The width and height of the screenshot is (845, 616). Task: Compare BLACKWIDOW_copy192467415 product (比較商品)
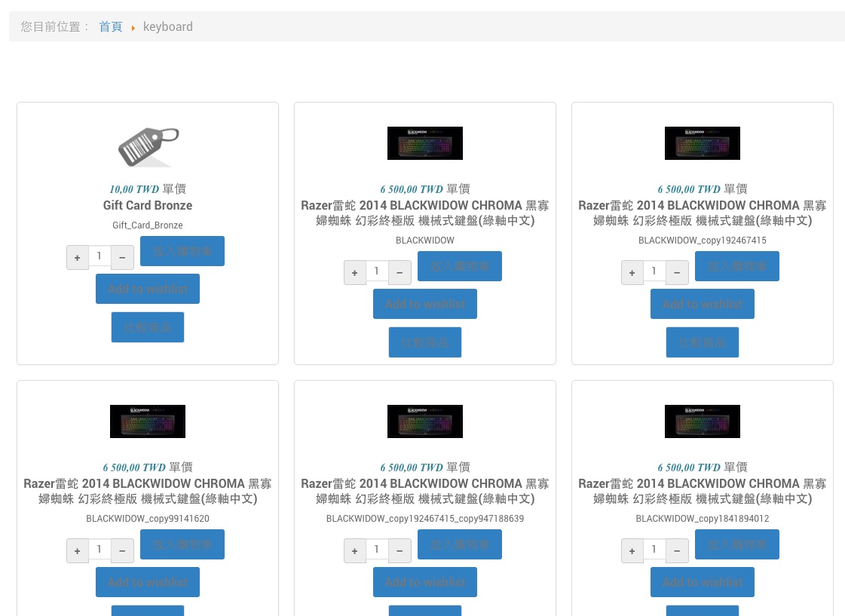pos(703,342)
